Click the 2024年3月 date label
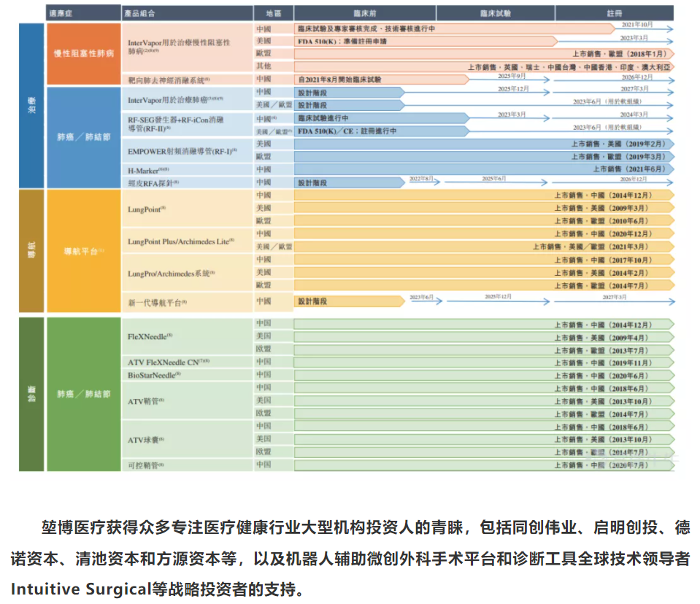This screenshot has height=604, width=700. (634, 115)
